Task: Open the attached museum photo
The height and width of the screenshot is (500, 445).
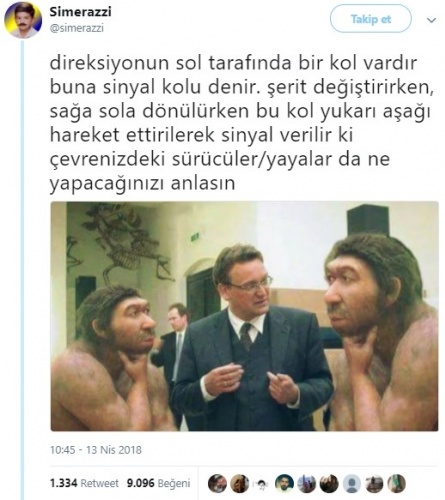Action: point(244,316)
